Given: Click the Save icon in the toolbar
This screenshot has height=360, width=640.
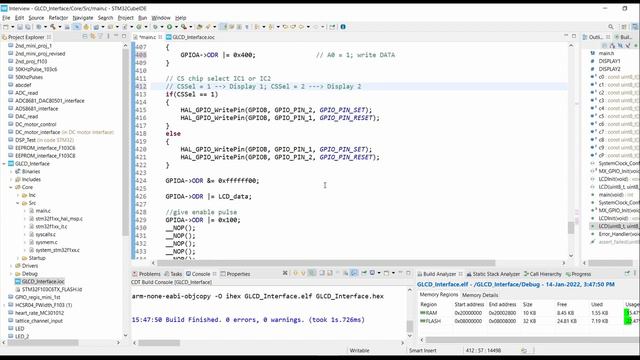Looking at the screenshot, I should pyautogui.click(x=20, y=27).
